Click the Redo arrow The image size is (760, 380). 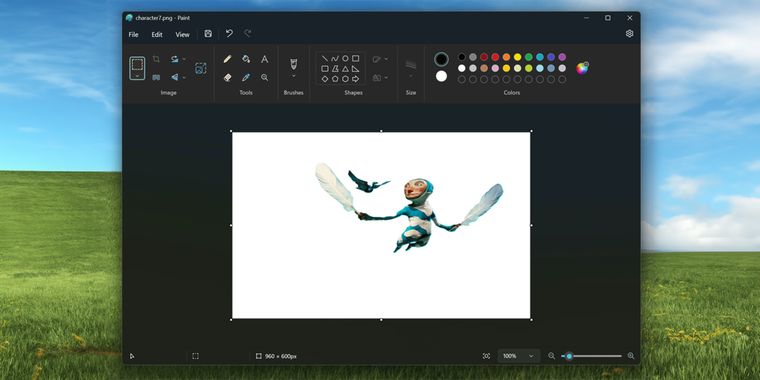[248, 33]
